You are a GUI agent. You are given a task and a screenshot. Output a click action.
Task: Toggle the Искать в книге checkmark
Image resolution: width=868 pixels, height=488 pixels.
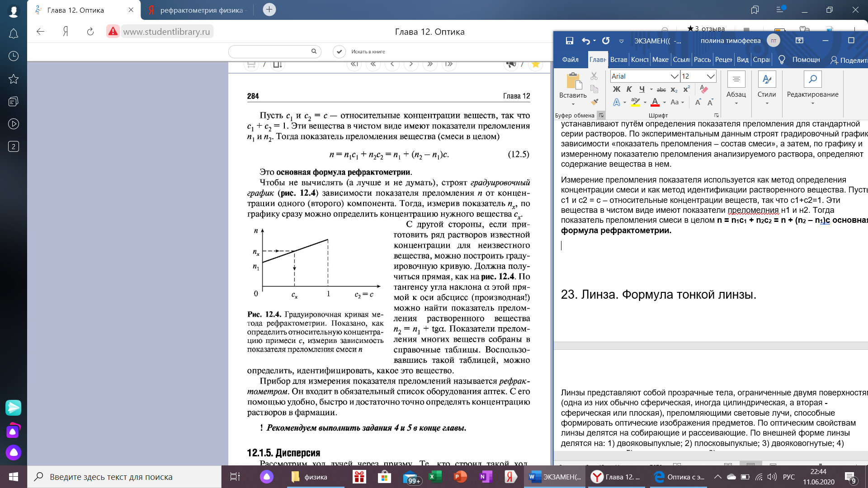pos(339,52)
